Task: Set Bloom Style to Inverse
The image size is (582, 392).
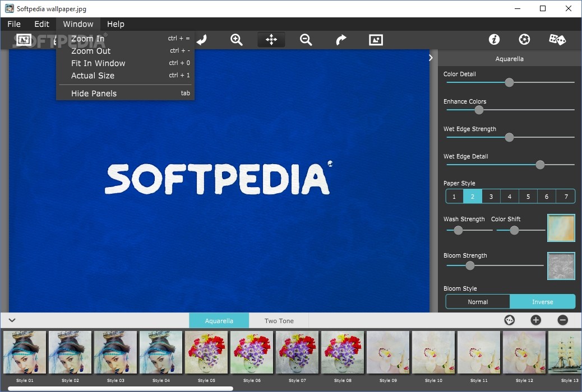Action: click(x=543, y=302)
